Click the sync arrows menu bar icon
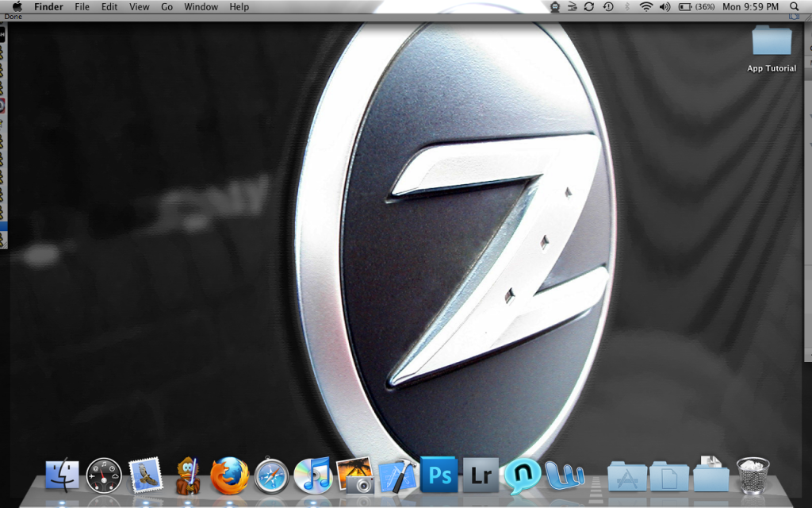Viewport: 812px width, 508px height. 589,6
